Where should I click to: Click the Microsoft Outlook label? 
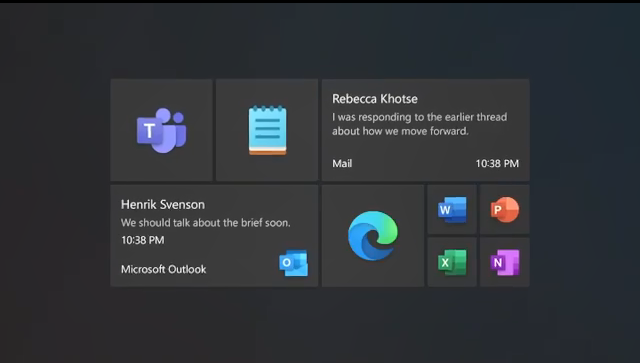point(163,269)
